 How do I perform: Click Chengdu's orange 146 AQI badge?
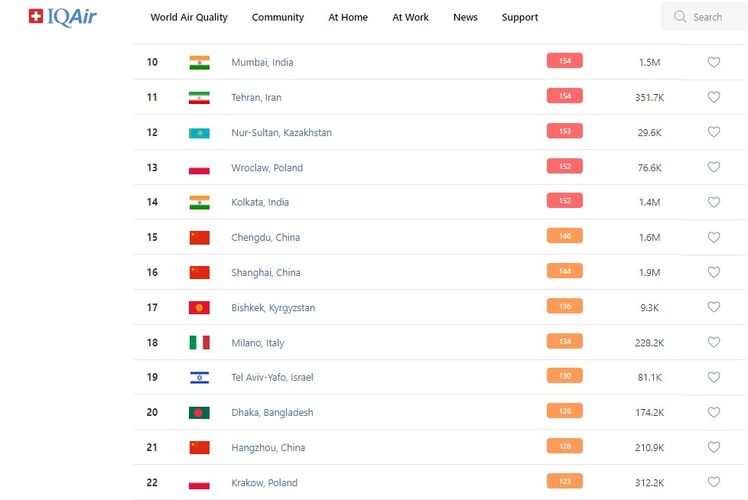[564, 237]
